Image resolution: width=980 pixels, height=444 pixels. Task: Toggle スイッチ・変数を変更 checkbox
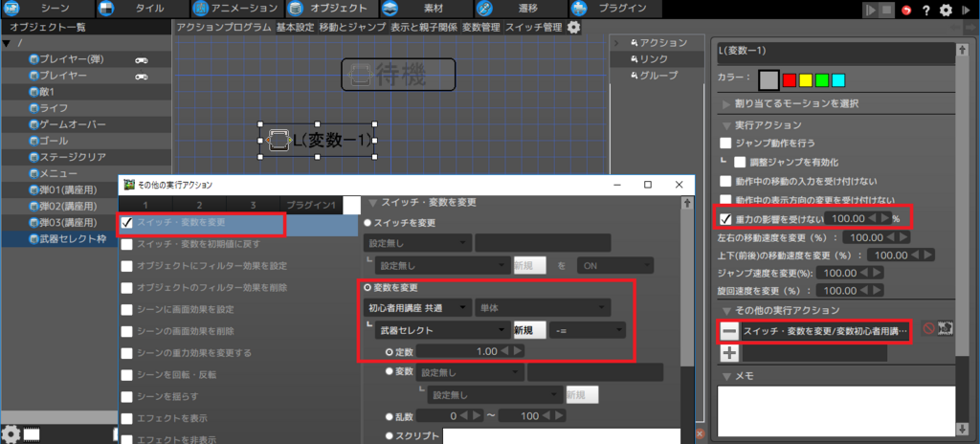pyautogui.click(x=127, y=223)
